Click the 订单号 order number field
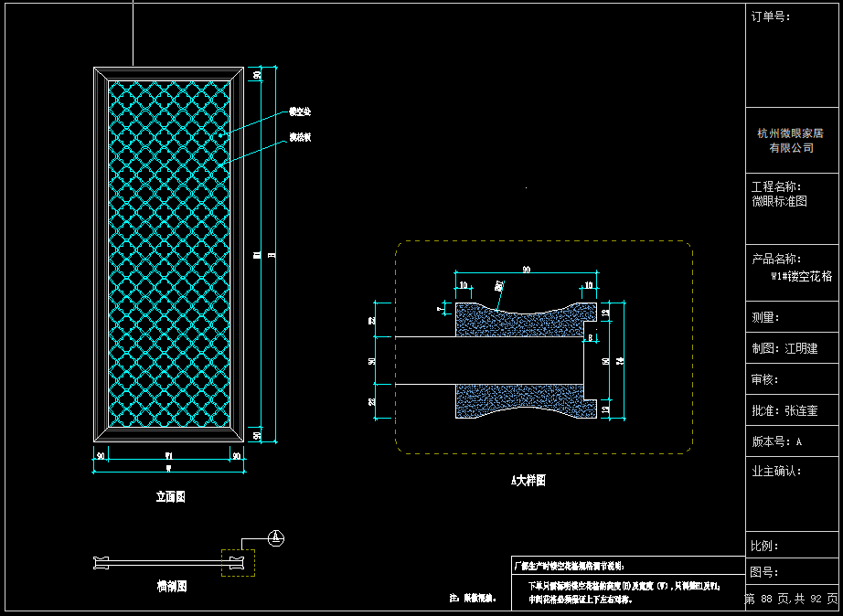843x616 pixels. tap(771, 16)
